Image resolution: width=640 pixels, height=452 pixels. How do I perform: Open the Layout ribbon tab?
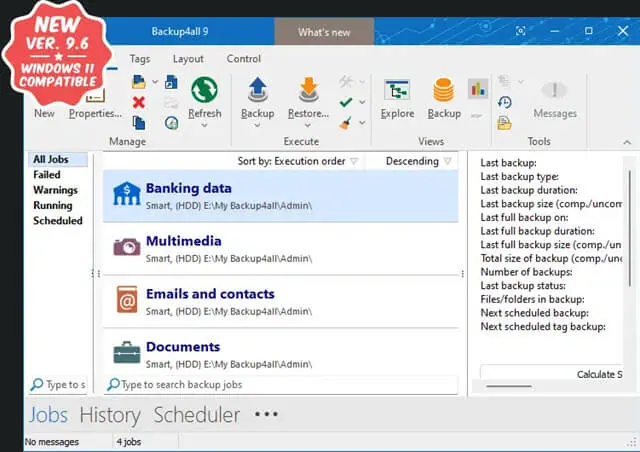188,59
